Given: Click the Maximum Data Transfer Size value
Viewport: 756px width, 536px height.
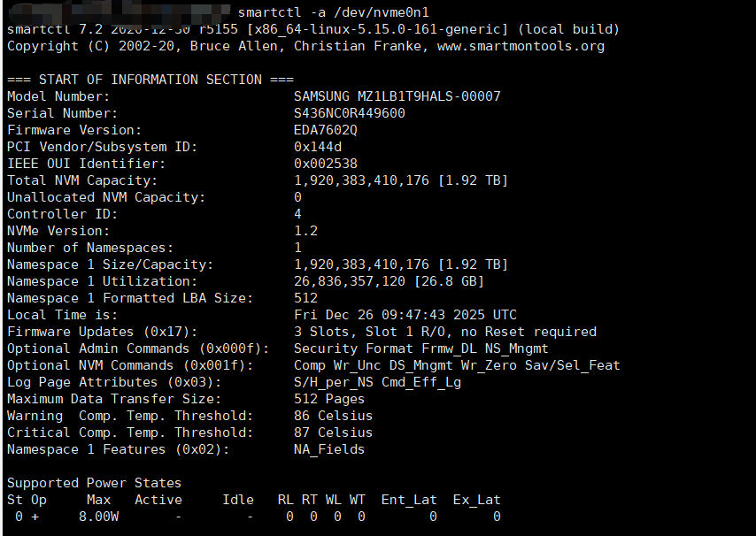Looking at the screenshot, I should [329, 399].
